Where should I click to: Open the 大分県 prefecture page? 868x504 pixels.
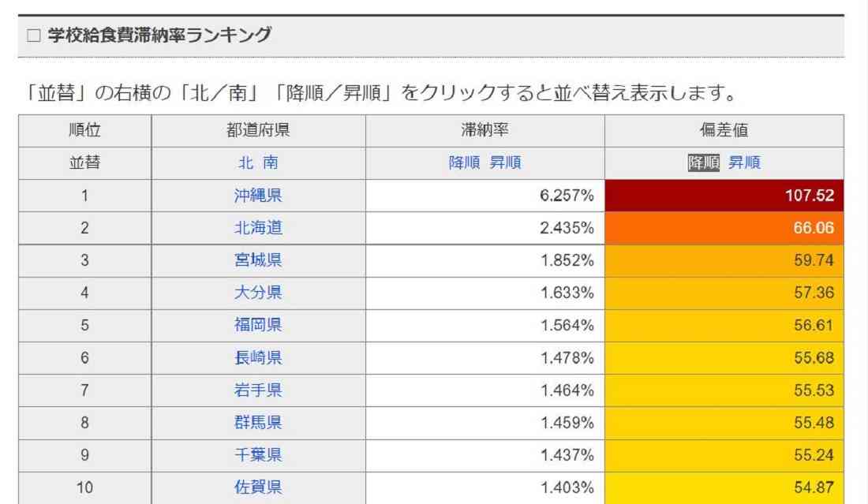tap(258, 293)
